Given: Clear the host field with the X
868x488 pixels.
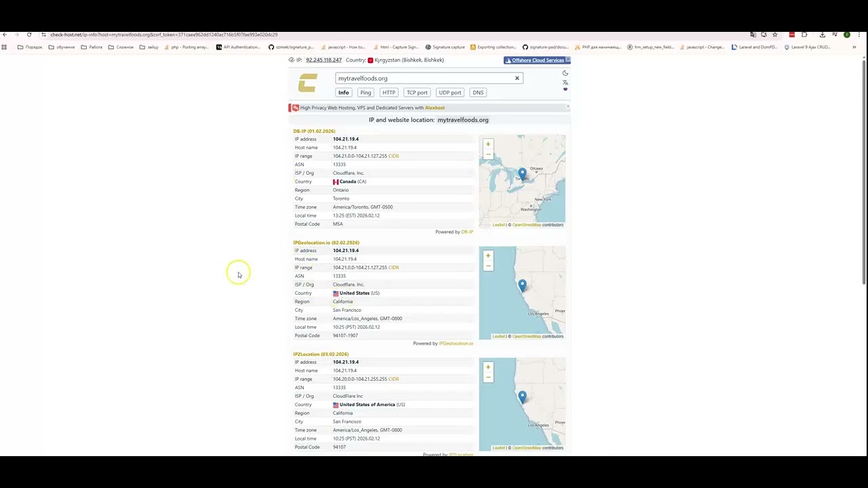Looking at the screenshot, I should click(x=517, y=78).
